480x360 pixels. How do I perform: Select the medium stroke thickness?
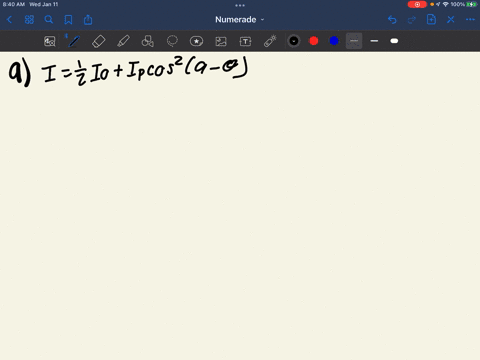374,41
